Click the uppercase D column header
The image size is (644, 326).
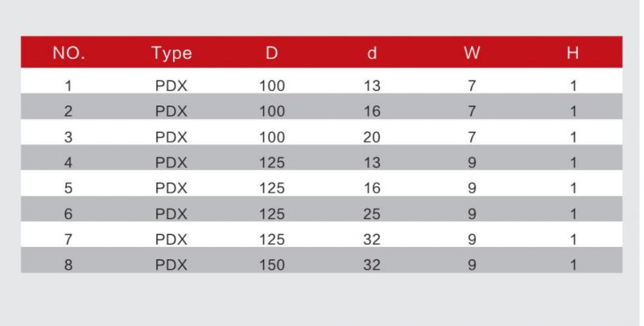click(271, 53)
